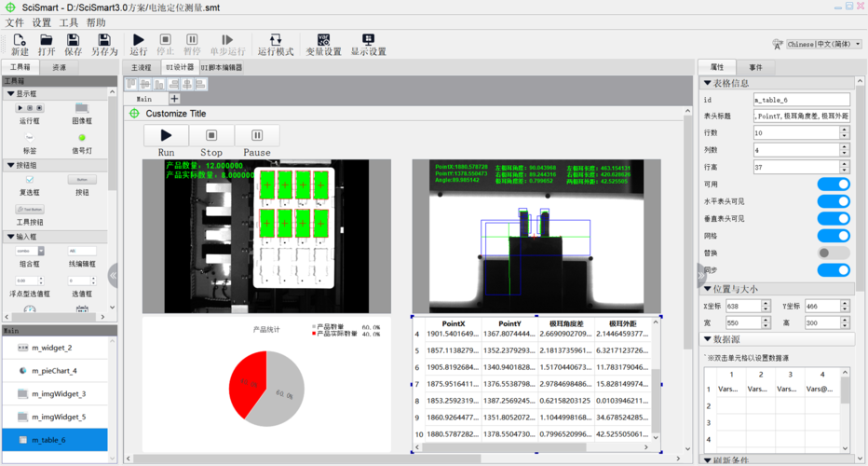Collapse left panel with the double-chevron handle
The height and width of the screenshot is (466, 868).
tap(113, 275)
